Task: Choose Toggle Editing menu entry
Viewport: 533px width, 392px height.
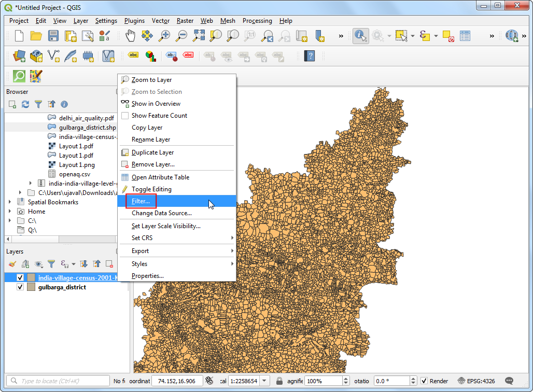Action: [177, 189]
